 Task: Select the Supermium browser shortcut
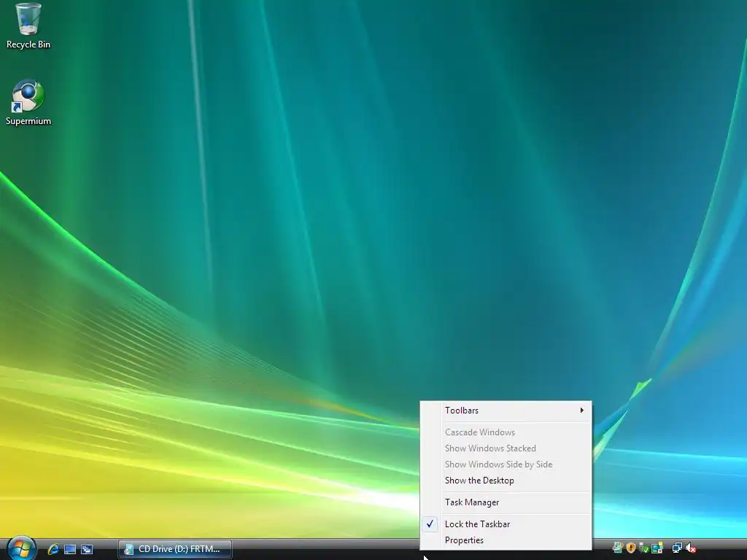point(28,102)
